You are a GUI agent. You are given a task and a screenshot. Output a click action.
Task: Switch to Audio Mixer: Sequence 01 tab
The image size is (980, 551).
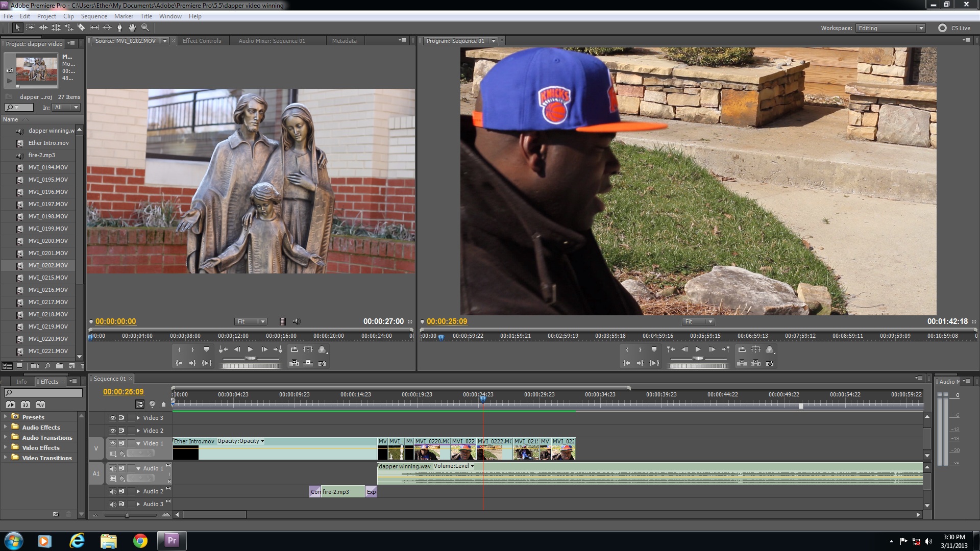(272, 41)
